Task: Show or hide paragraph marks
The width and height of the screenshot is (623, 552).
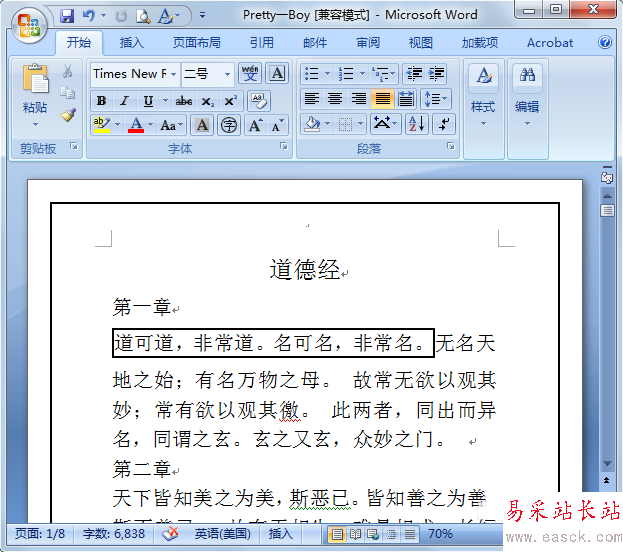Action: pos(444,124)
